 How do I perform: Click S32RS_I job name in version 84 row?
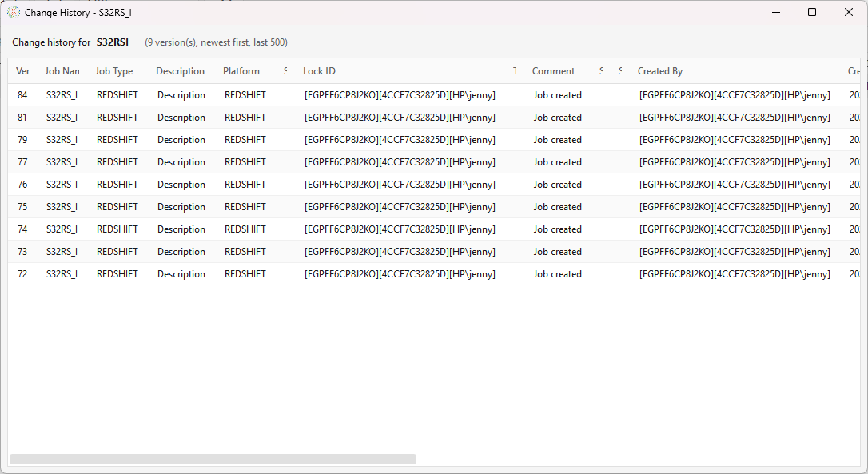point(62,94)
